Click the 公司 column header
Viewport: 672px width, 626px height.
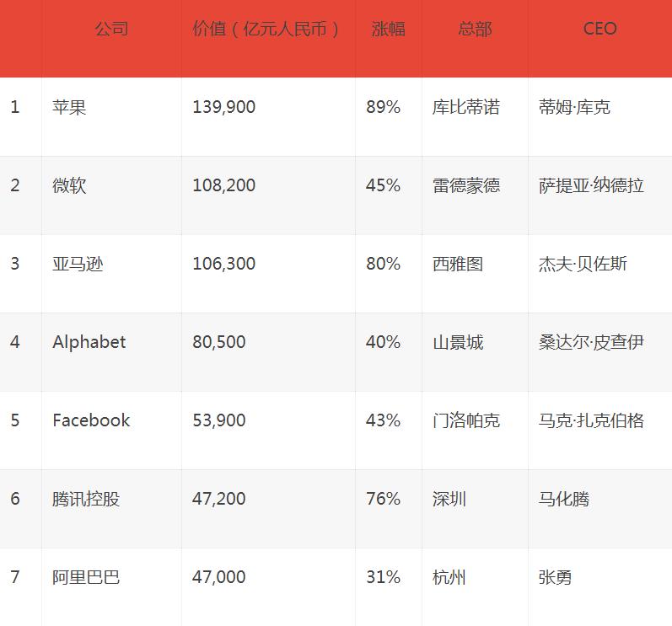pos(111,29)
